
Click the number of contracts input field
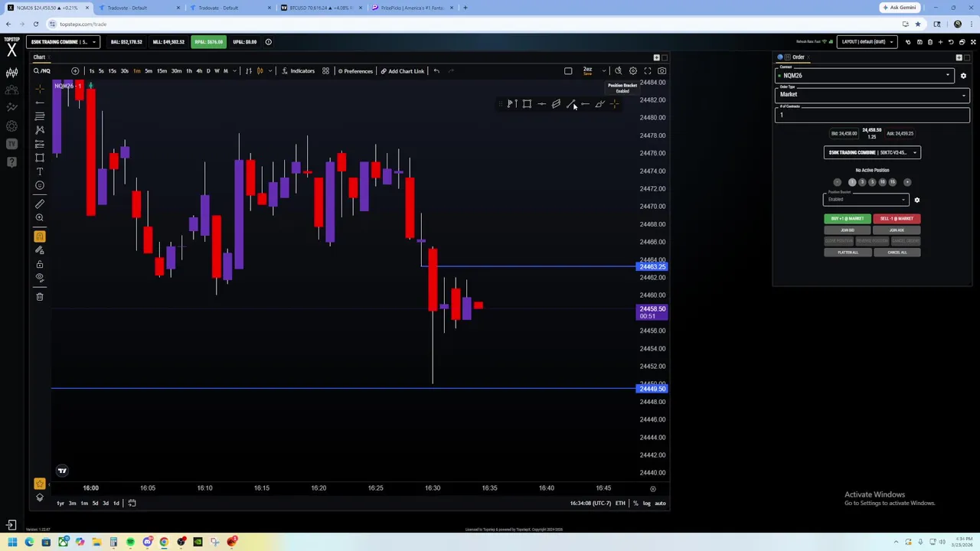(872, 115)
